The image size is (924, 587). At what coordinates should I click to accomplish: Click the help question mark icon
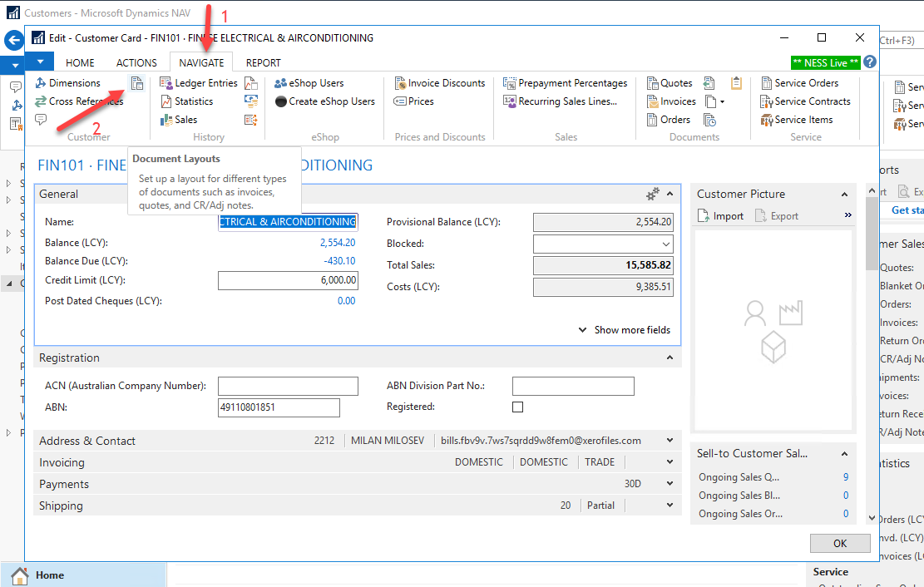[870, 62]
